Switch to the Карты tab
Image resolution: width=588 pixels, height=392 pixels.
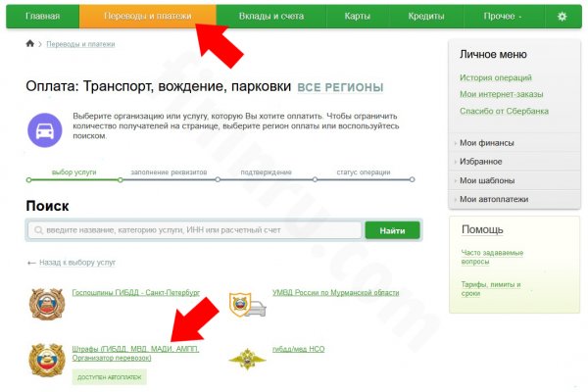click(x=357, y=17)
